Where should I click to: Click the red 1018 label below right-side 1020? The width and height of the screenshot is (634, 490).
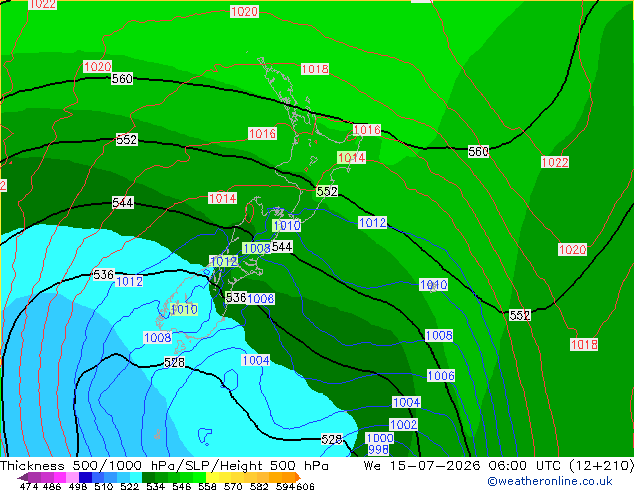[x=584, y=344]
